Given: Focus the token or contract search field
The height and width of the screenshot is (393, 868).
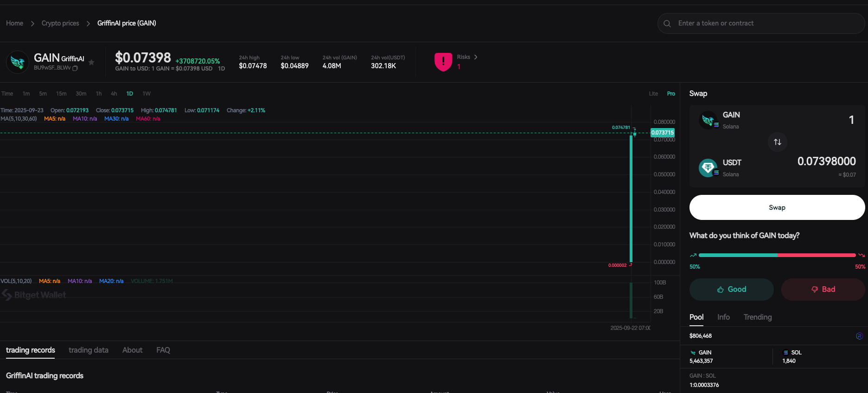Looking at the screenshot, I should pyautogui.click(x=765, y=24).
